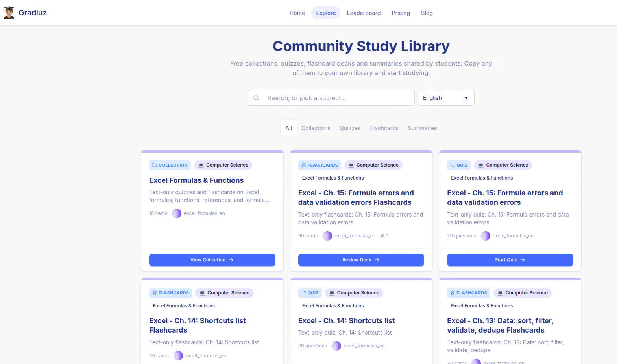Open Ch. 15 Formula errors quiz title
The image size is (617, 364).
pyautogui.click(x=505, y=198)
